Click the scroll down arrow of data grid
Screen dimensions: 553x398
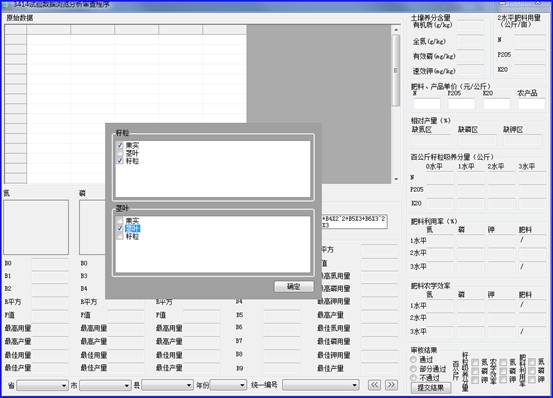coord(396,179)
